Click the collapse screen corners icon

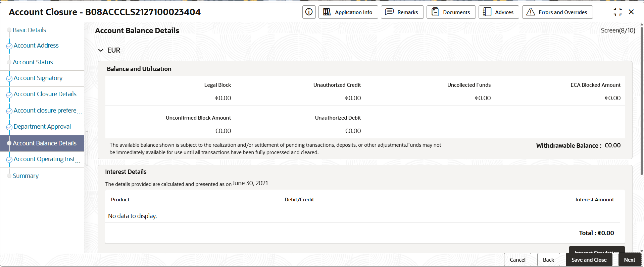point(617,12)
